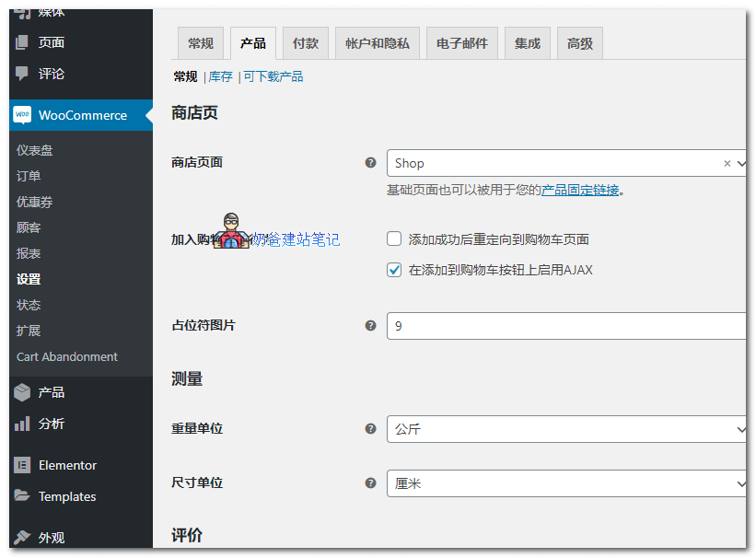Click the Products (产品) box icon
756x558 pixels.
pos(22,392)
